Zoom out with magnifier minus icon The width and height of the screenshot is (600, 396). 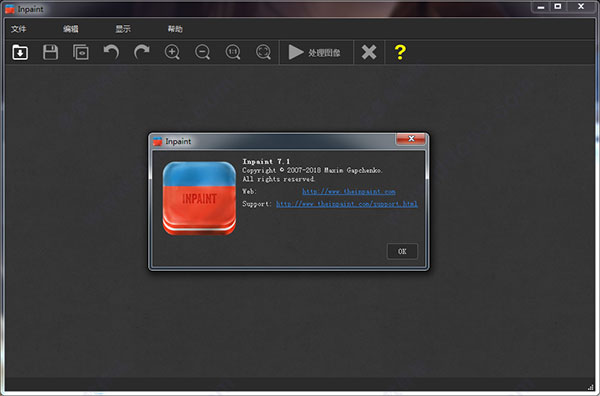pyautogui.click(x=202, y=52)
